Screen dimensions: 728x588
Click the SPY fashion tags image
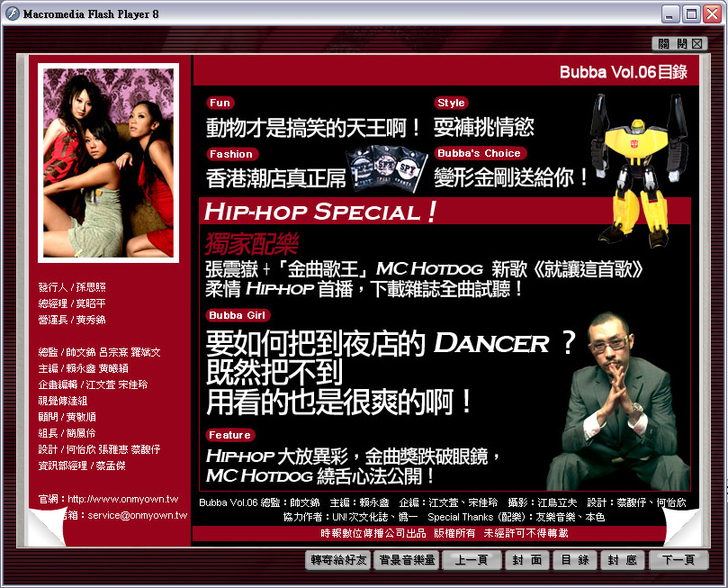(387, 168)
